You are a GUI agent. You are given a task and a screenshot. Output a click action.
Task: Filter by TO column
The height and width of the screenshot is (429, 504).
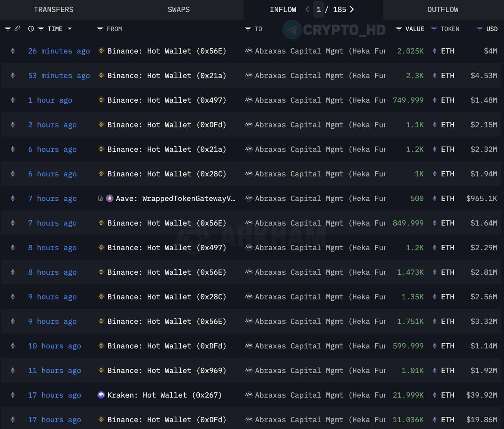[x=248, y=29]
